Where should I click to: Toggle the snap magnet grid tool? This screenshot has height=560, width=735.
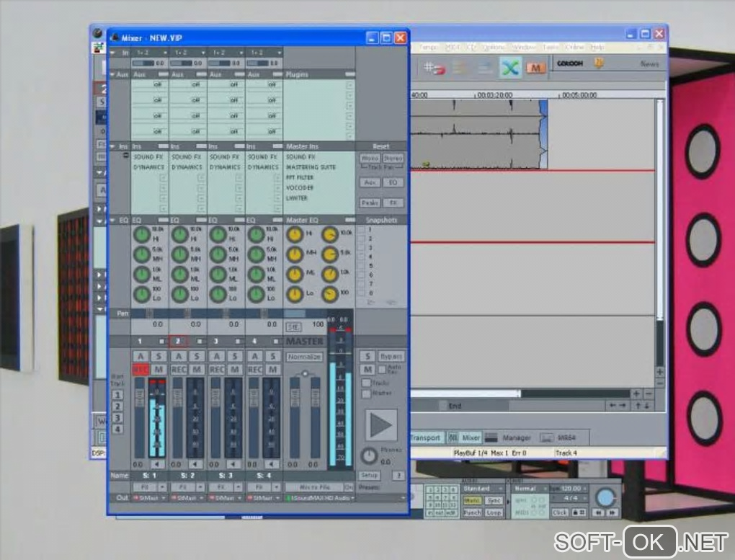tap(434, 68)
